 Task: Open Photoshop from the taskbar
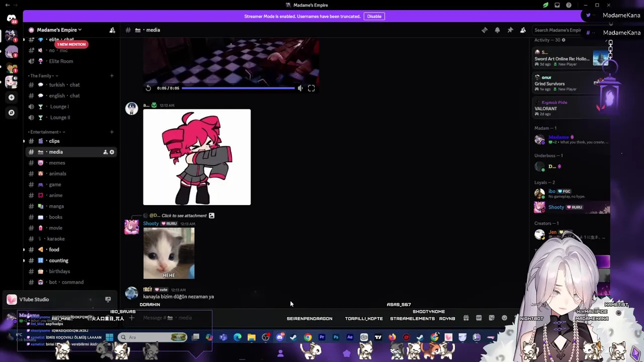pyautogui.click(x=336, y=337)
